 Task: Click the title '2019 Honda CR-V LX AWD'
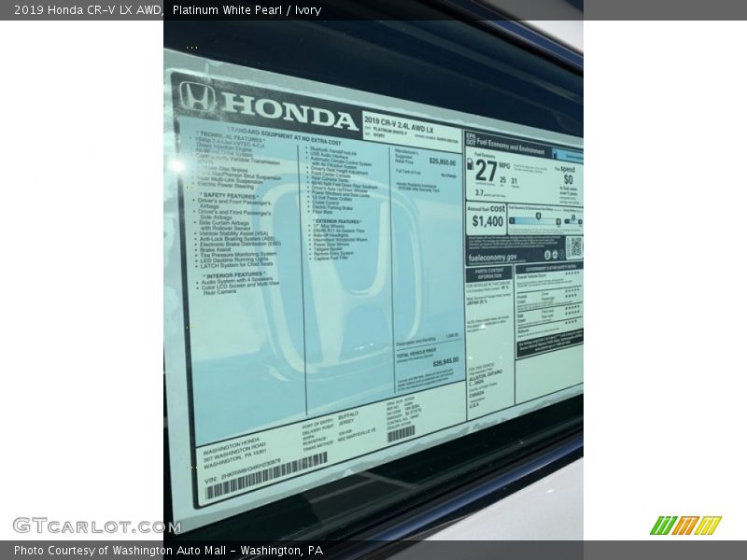pyautogui.click(x=88, y=10)
